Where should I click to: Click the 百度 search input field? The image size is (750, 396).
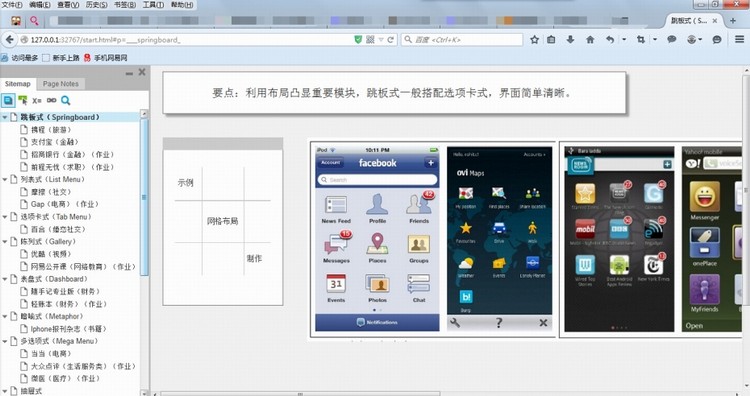point(462,40)
